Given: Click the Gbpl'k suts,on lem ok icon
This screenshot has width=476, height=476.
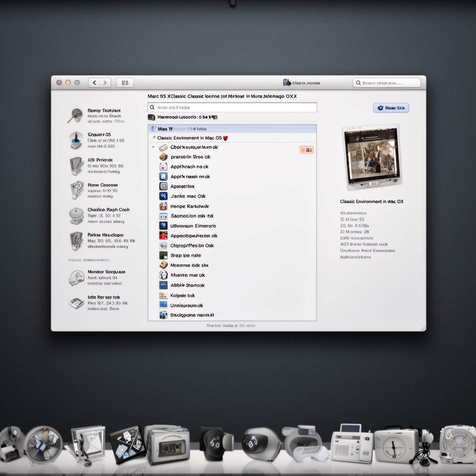Looking at the screenshot, I should tap(163, 147).
